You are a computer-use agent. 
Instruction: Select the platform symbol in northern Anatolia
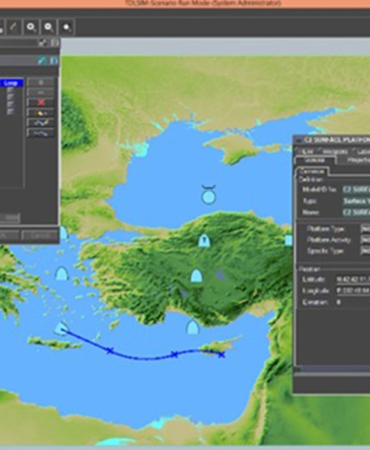coord(204,240)
